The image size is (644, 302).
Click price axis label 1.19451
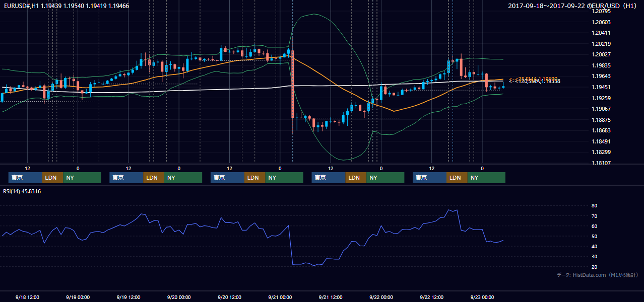point(602,87)
